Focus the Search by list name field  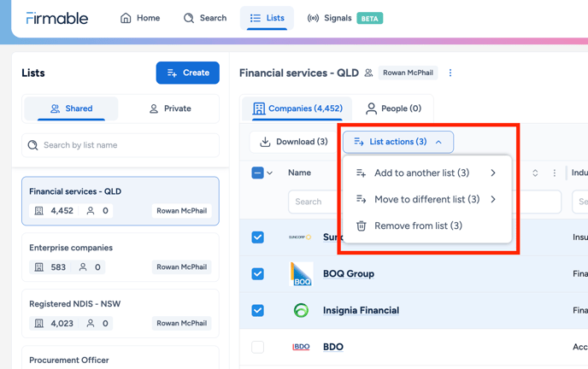121,145
